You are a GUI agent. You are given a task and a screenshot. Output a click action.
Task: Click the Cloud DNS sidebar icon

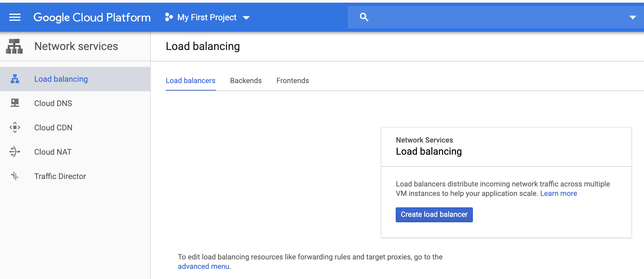15,103
